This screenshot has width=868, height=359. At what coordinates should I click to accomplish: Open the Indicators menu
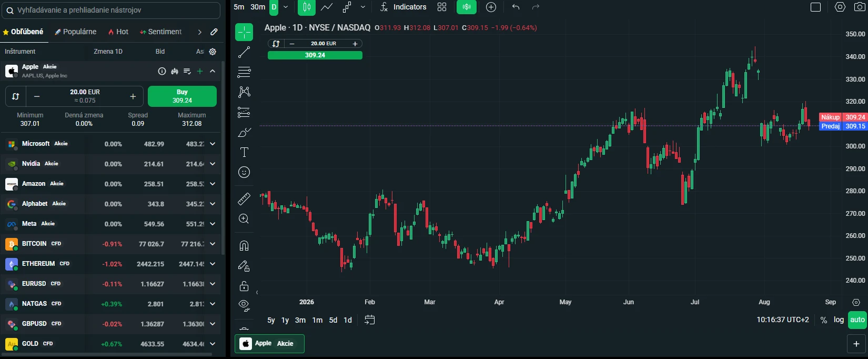(403, 7)
